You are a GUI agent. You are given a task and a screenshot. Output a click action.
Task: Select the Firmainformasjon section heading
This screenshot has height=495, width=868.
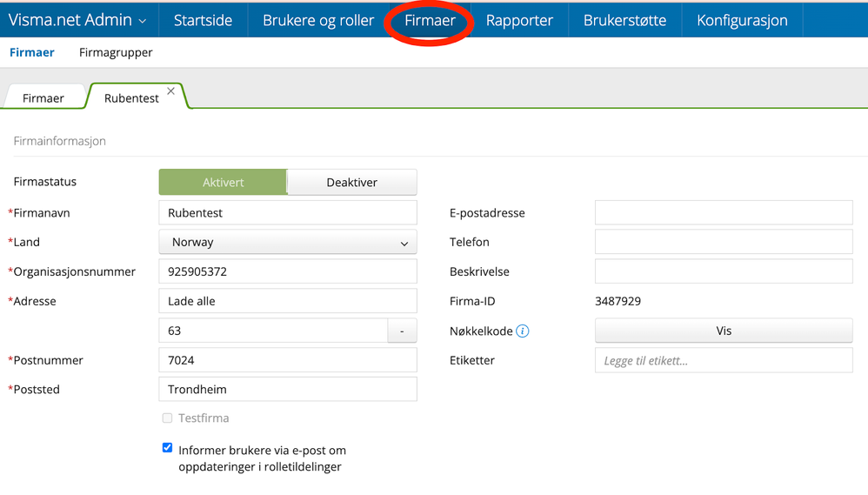click(60, 141)
